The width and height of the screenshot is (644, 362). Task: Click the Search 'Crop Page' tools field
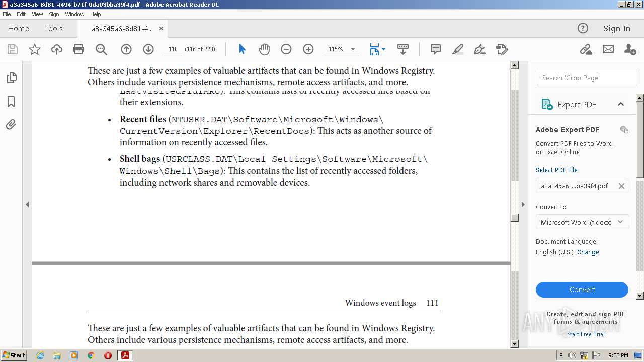(x=586, y=78)
